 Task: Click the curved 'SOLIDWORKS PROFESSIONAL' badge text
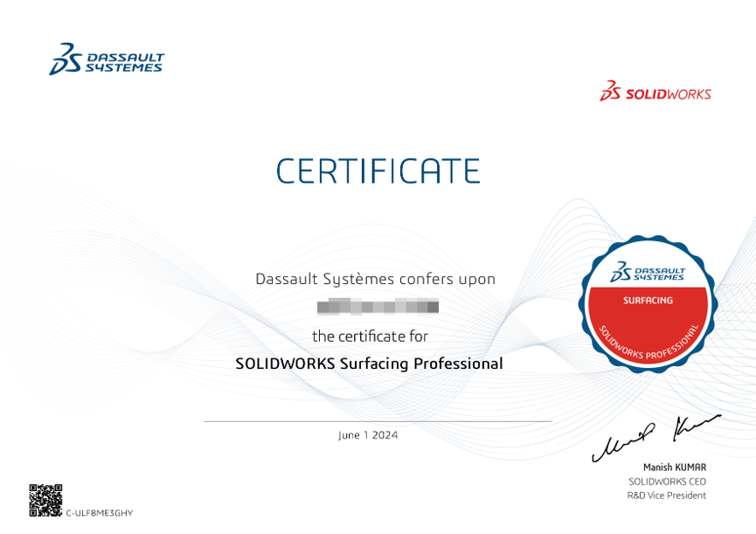[x=648, y=344]
